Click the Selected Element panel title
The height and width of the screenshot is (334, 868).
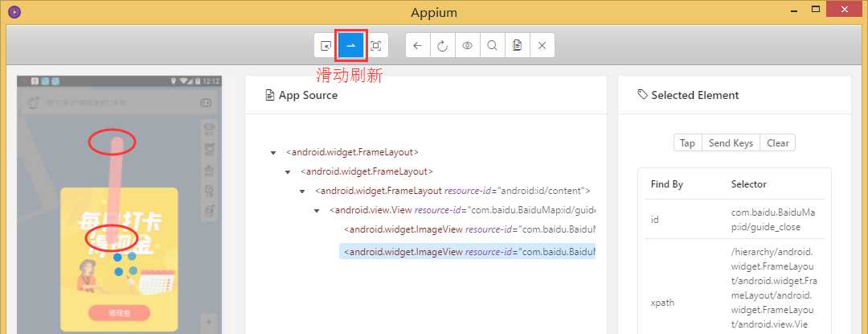point(694,95)
